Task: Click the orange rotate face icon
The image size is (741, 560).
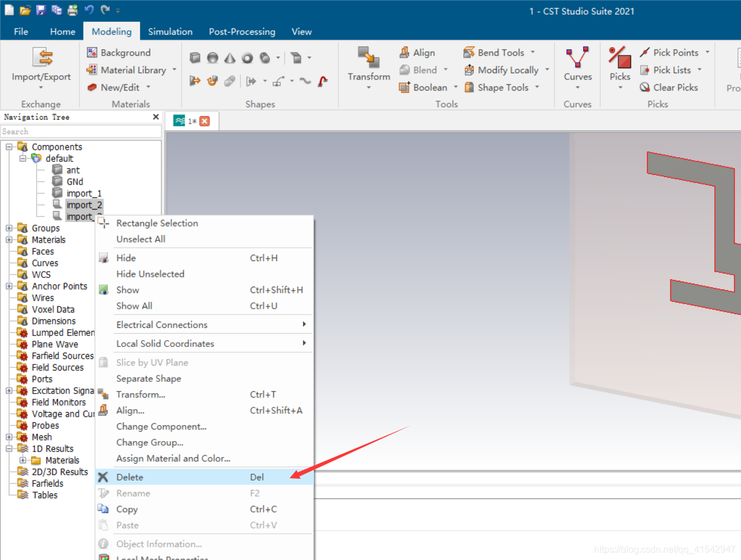Action: (212, 81)
